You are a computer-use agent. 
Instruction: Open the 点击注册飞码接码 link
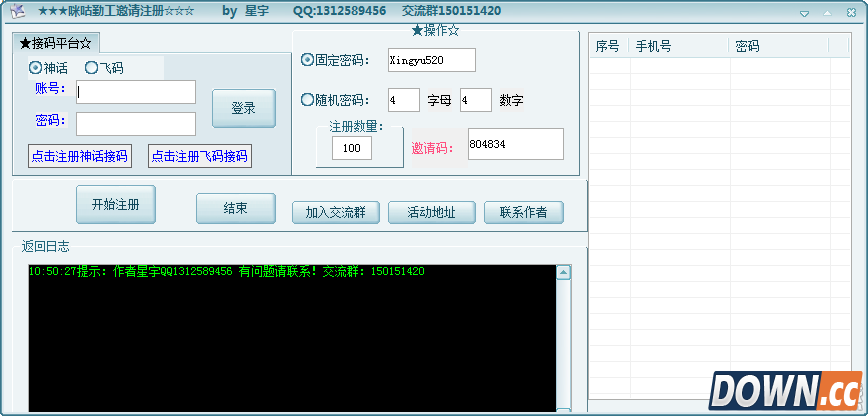(x=199, y=156)
